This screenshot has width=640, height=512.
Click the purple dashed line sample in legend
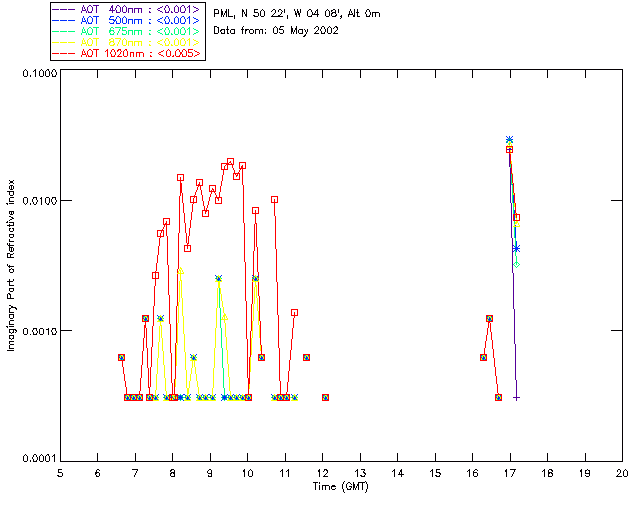coord(64,9)
